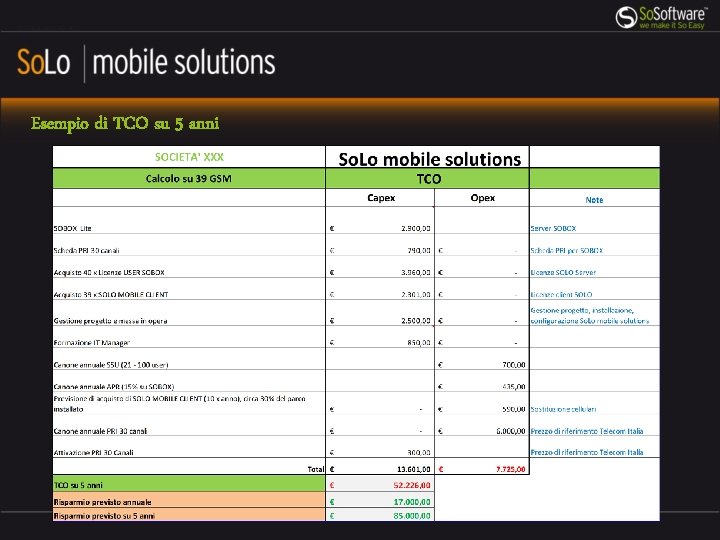Select the 'Total' label cell
720x540 pixels.
click(x=315, y=469)
